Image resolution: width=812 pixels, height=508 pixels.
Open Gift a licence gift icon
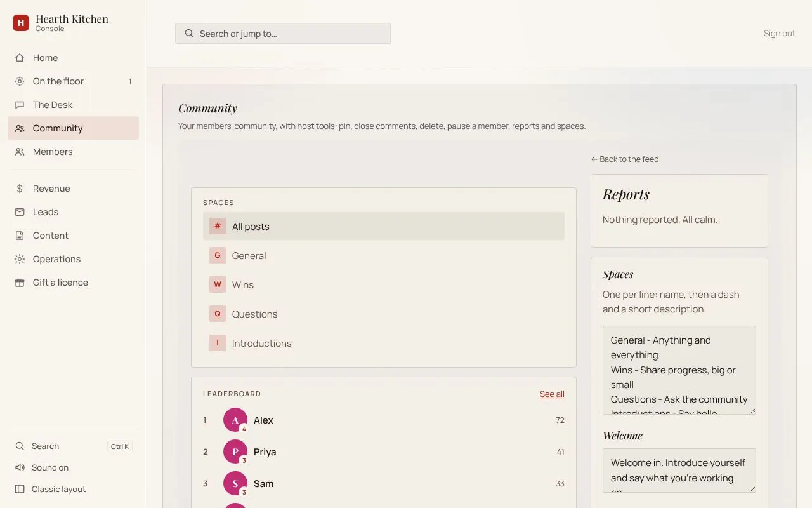click(x=20, y=283)
